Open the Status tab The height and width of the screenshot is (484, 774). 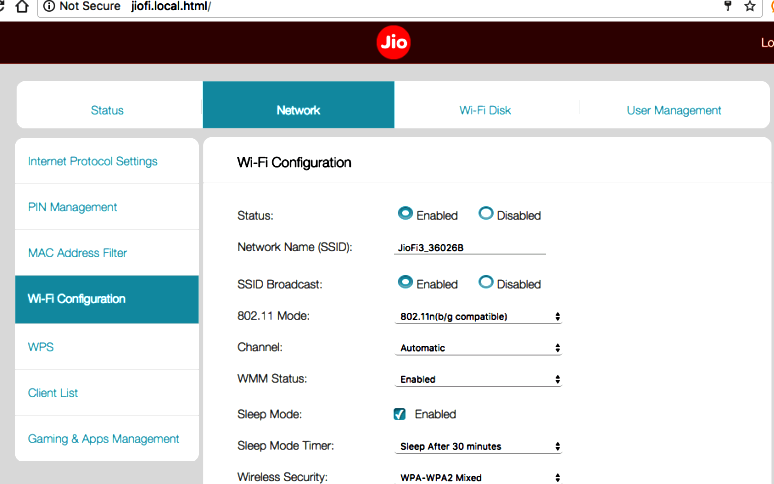point(107,110)
